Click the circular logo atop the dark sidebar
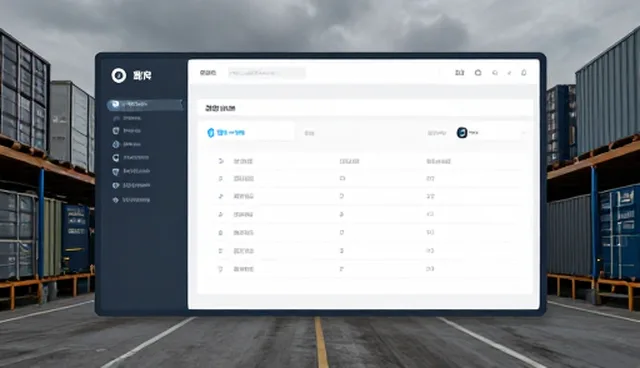The height and width of the screenshot is (368, 640). (119, 75)
